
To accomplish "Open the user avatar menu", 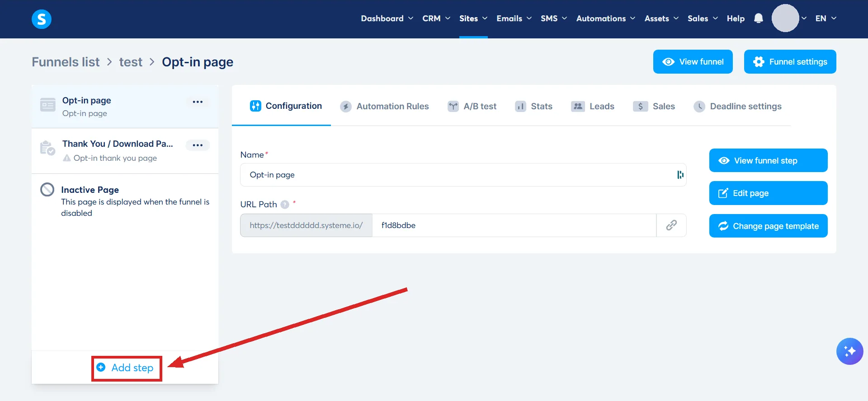I will [785, 18].
